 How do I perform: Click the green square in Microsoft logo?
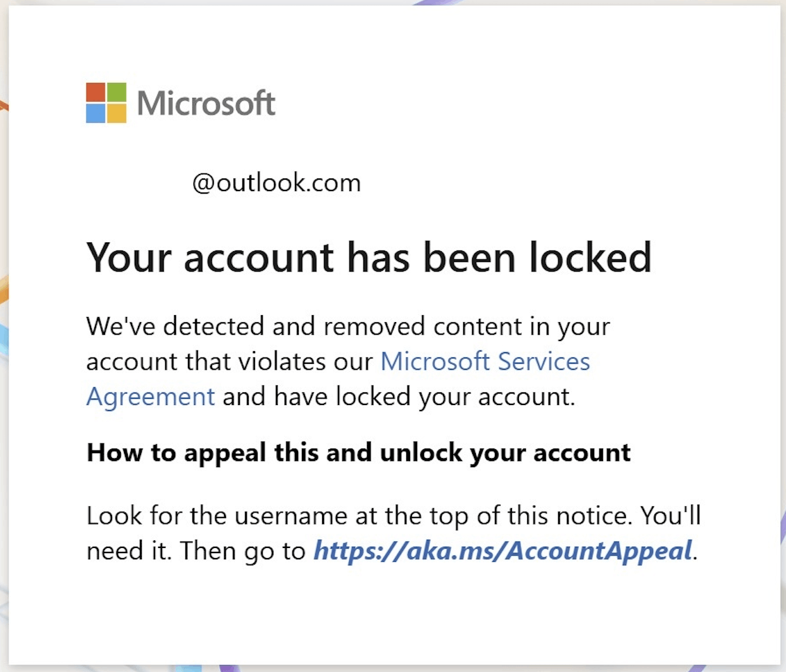click(116, 92)
